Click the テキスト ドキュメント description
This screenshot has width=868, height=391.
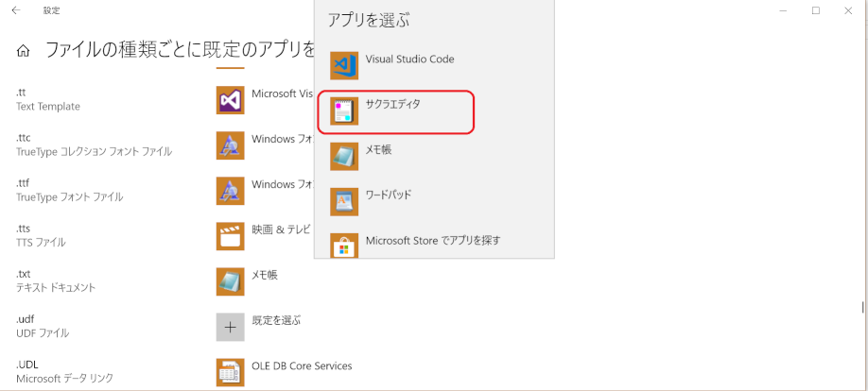tap(56, 287)
